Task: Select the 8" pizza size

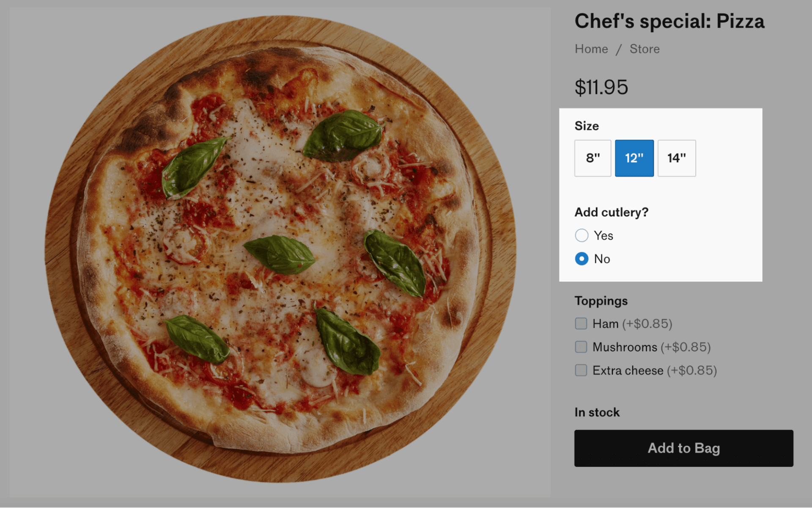Action: pos(593,158)
